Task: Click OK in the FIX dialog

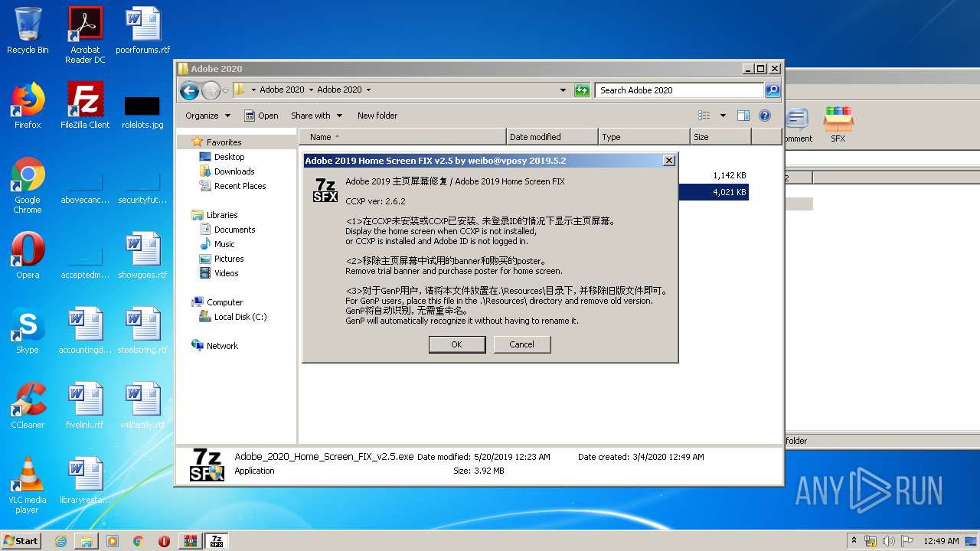Action: [456, 344]
